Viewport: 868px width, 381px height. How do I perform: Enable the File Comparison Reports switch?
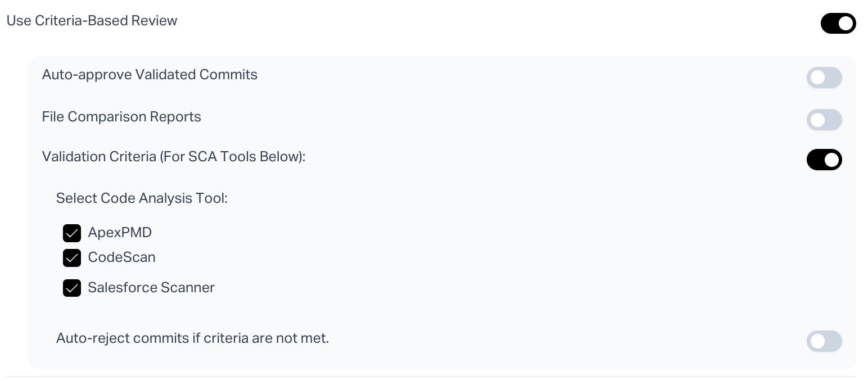coord(824,120)
